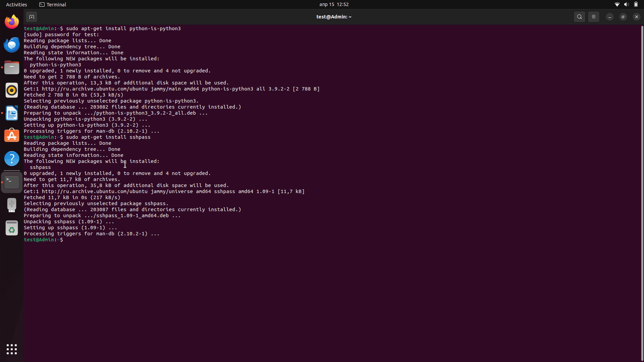Image resolution: width=644 pixels, height=362 pixels.
Task: Open Thunderbird Mail from the dock
Action: 12,45
